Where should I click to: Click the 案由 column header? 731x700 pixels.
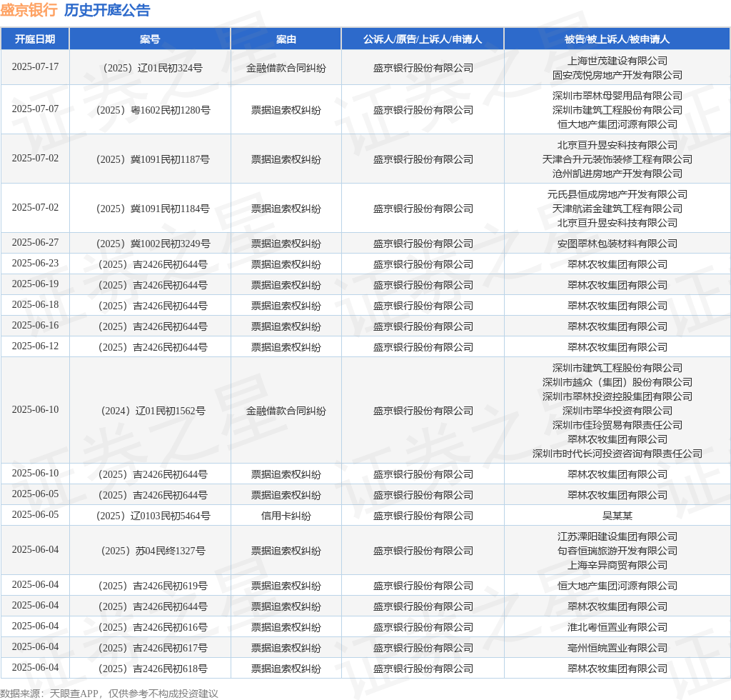pos(286,39)
